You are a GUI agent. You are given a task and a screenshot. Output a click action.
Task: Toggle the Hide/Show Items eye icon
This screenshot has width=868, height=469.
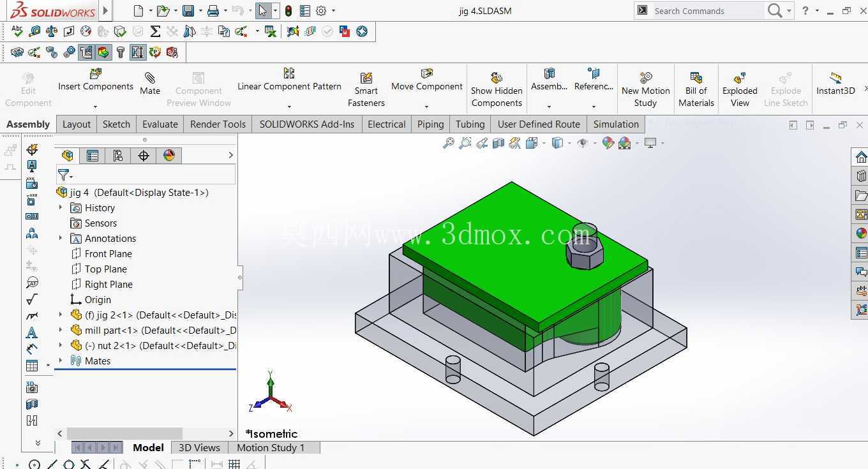tap(582, 143)
